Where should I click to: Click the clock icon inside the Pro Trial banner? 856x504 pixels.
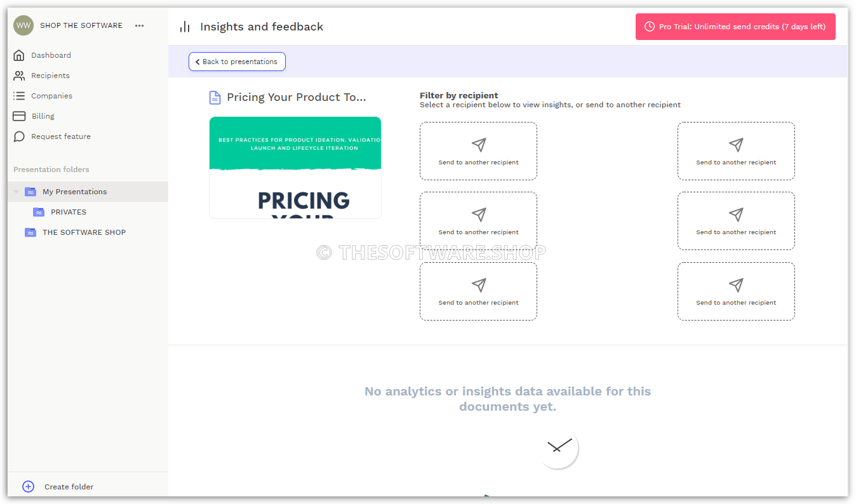[x=650, y=27]
